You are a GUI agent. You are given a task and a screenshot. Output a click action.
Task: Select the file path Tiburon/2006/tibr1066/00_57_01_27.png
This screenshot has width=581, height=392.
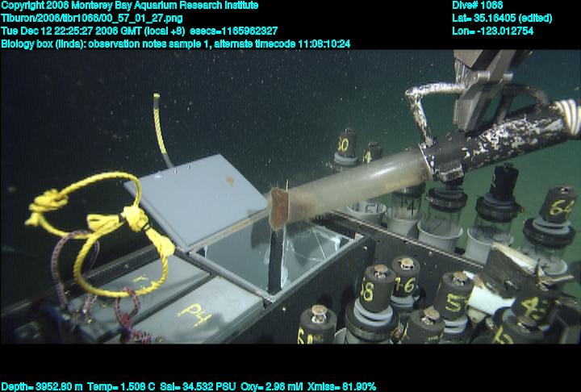(x=92, y=19)
